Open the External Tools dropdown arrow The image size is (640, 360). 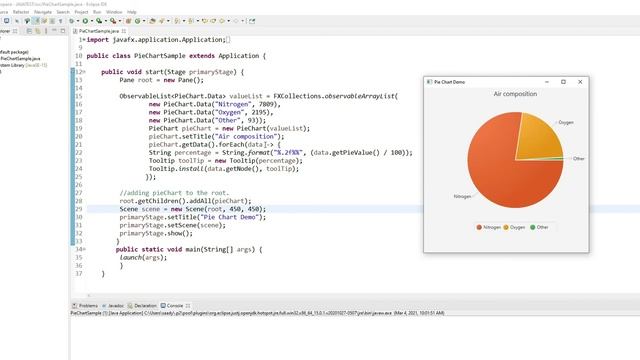tap(120, 21)
